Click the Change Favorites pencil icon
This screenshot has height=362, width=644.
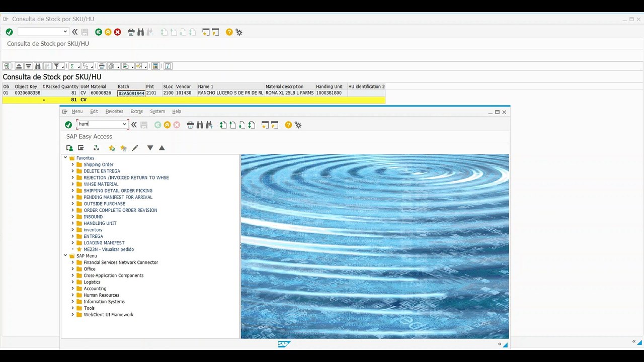click(x=135, y=148)
